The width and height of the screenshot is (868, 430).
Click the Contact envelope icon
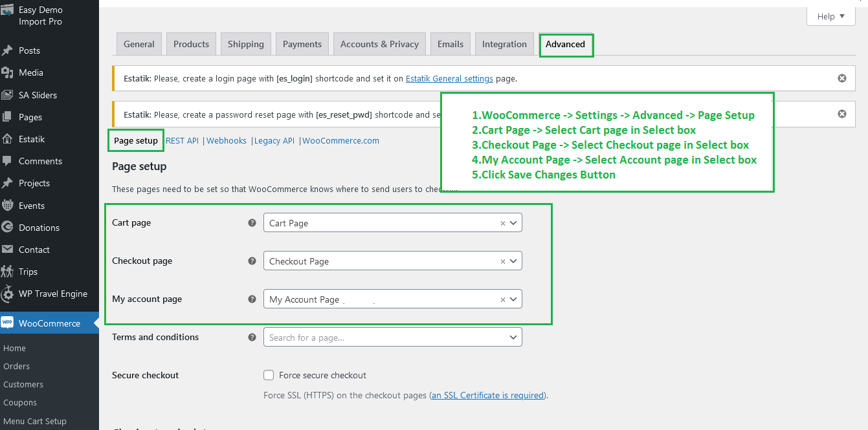point(8,250)
